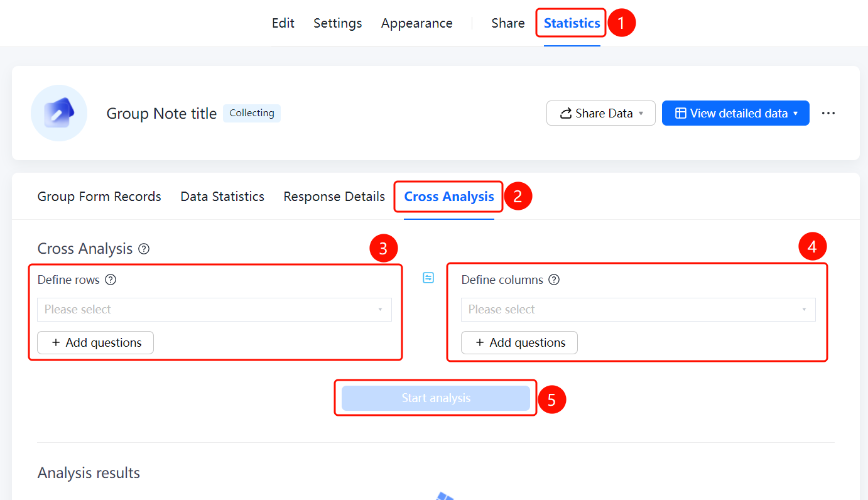
Task: Add questions under Define rows
Action: click(x=95, y=342)
